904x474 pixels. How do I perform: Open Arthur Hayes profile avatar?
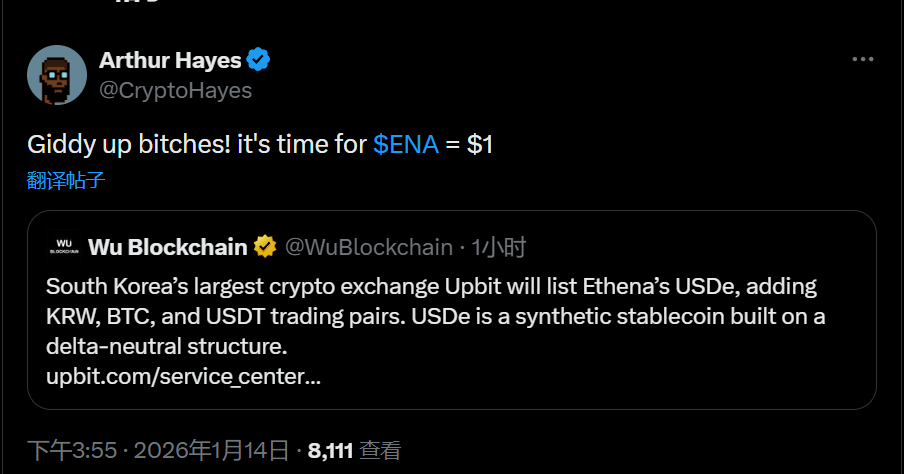click(x=57, y=75)
